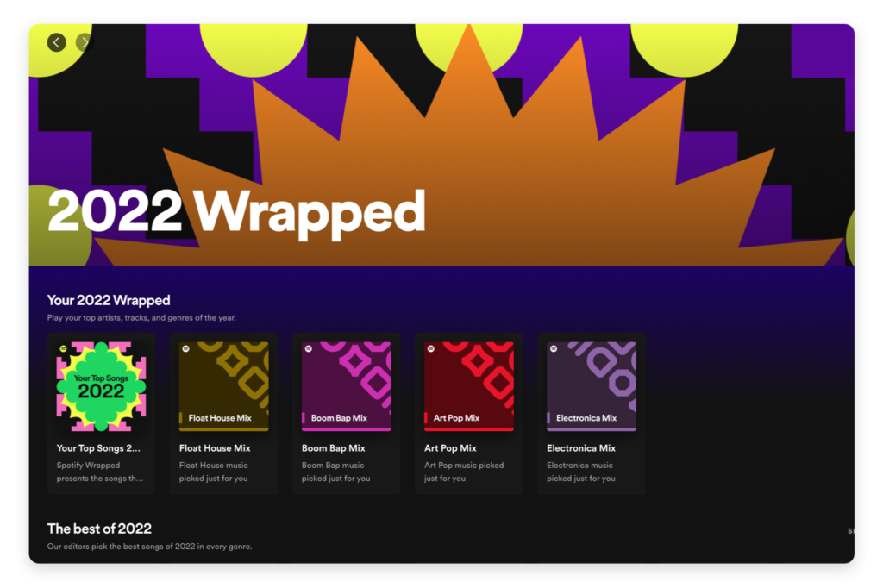Click 'Our editors pick the best songs' subtitle
This screenshot has height=588, width=883.
(149, 547)
